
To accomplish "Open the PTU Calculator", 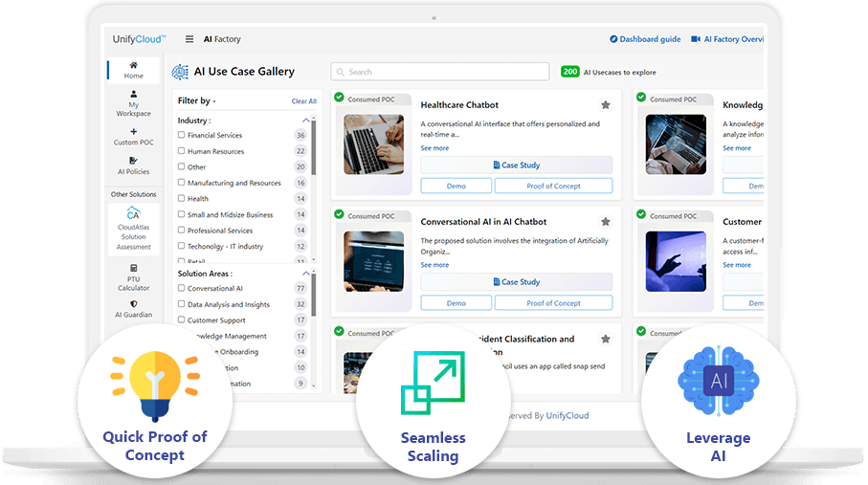I will point(133,278).
